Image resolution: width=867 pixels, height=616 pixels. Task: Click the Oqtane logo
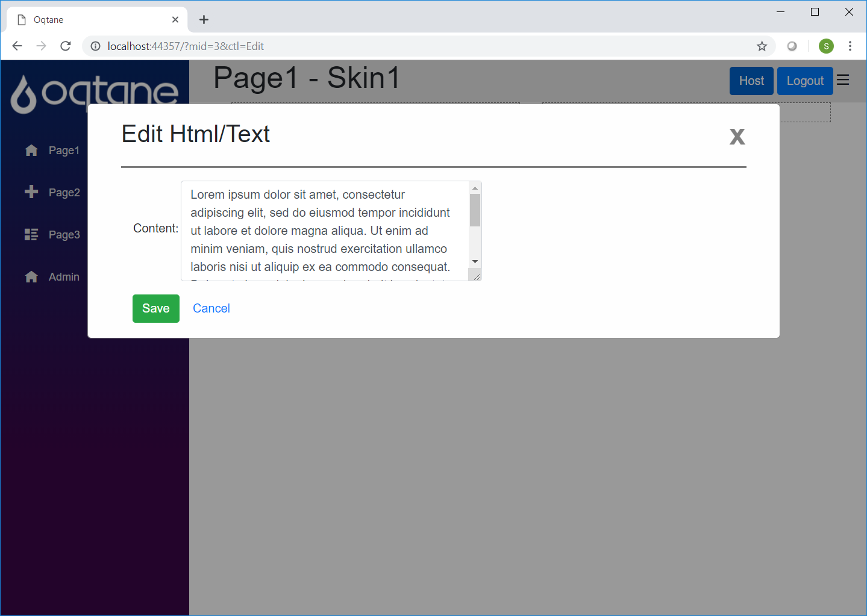tap(95, 93)
